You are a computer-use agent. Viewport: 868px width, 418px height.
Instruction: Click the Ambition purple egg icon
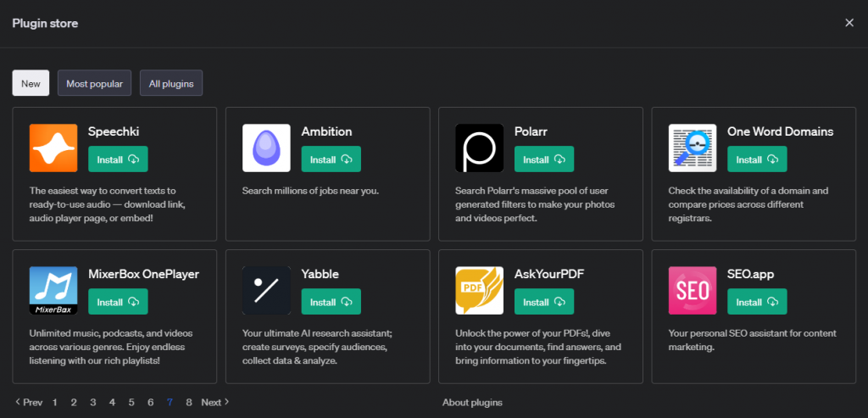[x=266, y=148]
